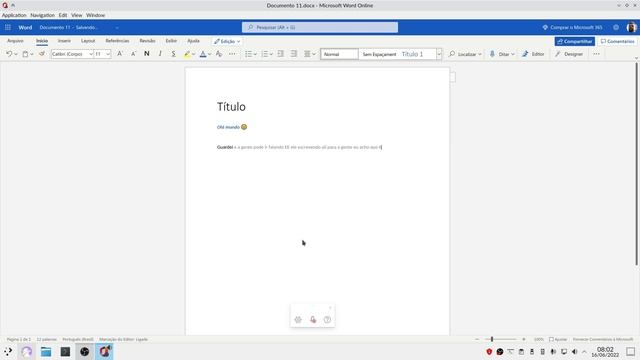The width and height of the screenshot is (640, 360).
Task: Switch to the Revisão tab
Action: [x=147, y=41]
